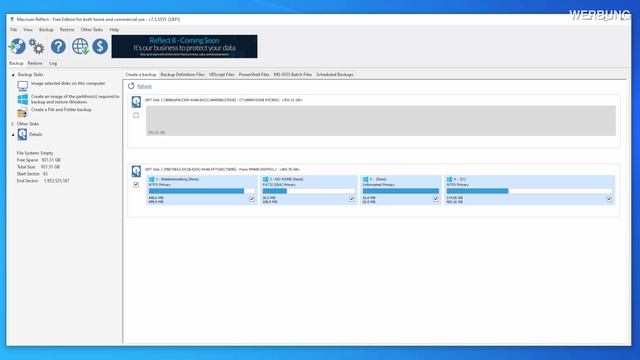This screenshot has width=640, height=360.
Task: Open the Backup menu in menu bar
Action: (46, 30)
